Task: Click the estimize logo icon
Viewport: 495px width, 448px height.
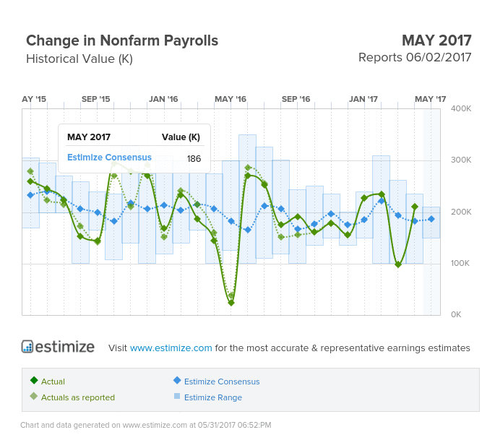Action: [27, 346]
